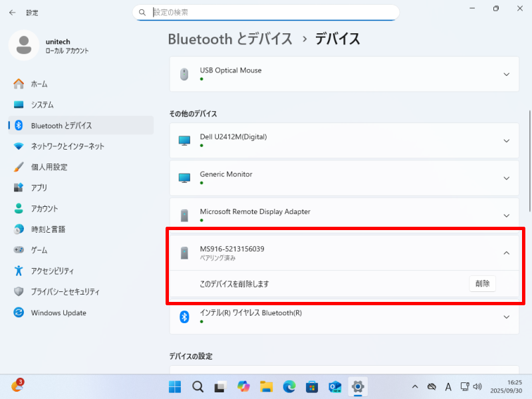Image resolution: width=532 pixels, height=399 pixels.
Task: Open Microsoft Edge from the taskbar
Action: [x=289, y=386]
